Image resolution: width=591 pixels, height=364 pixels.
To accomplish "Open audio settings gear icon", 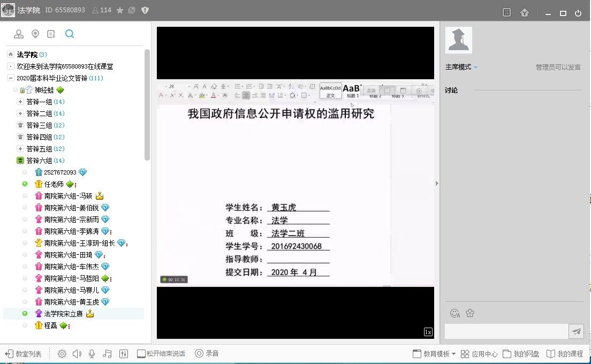I will (x=62, y=354).
